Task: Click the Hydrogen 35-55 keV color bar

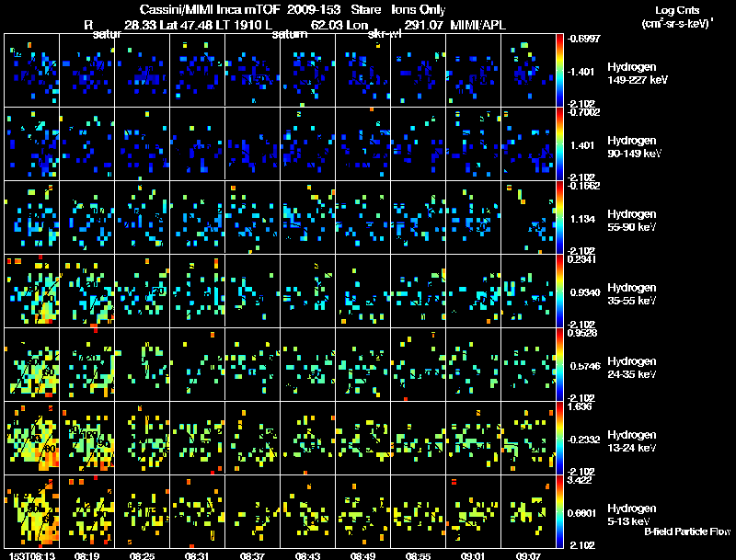Action: 559,291
